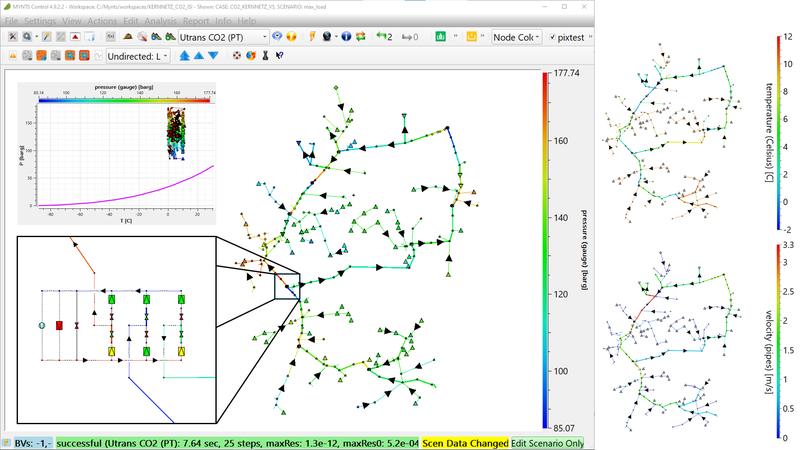
Task: Click the temperature (Celsius) color bar
Action: [x=778, y=133]
